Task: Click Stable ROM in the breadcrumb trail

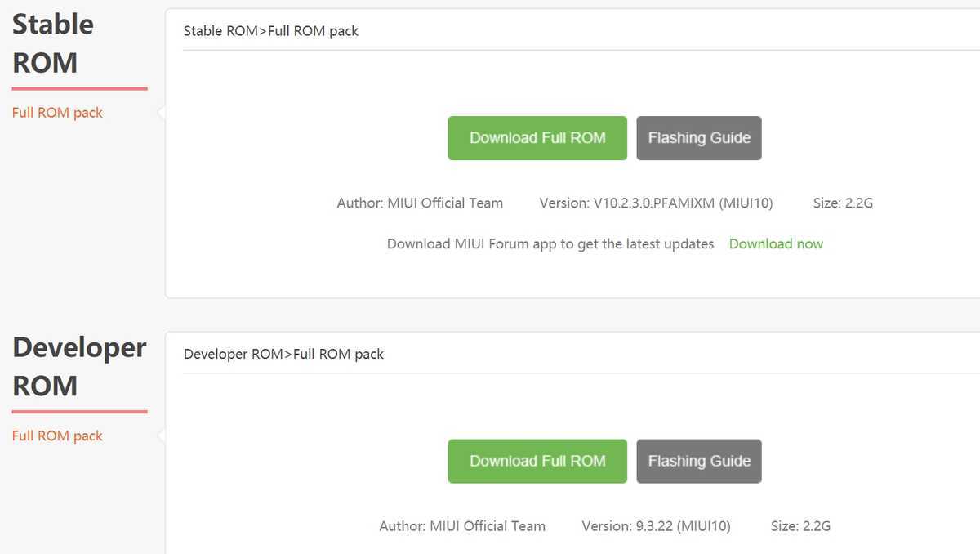Action: (x=219, y=30)
